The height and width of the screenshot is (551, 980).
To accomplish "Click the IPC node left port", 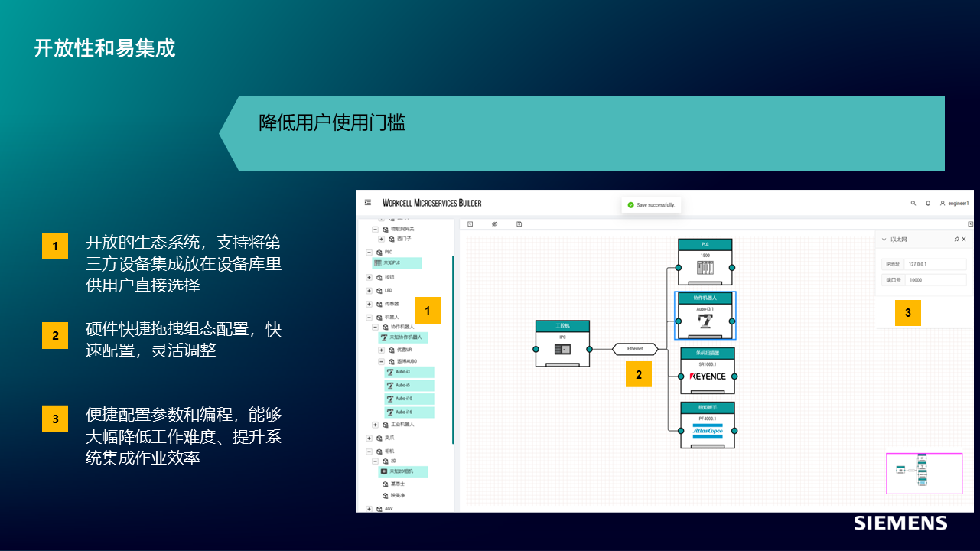I will click(536, 349).
